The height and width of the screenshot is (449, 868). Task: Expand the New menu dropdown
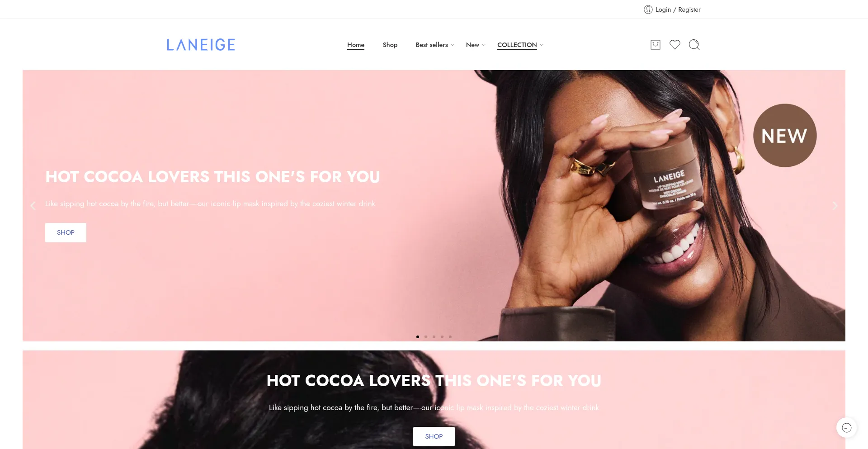point(476,45)
